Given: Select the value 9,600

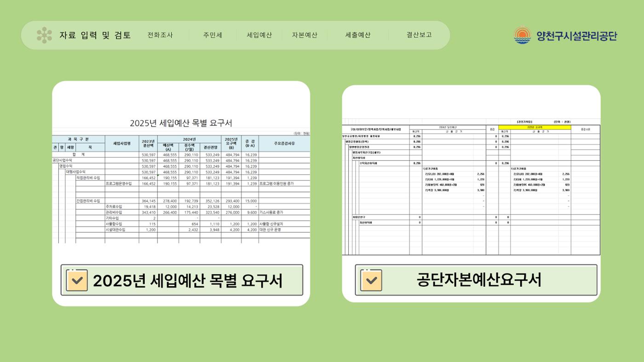Looking at the screenshot, I should [252, 213].
